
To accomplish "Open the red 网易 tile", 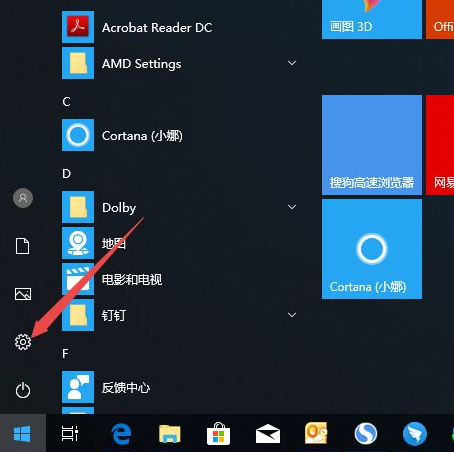I will [440, 145].
